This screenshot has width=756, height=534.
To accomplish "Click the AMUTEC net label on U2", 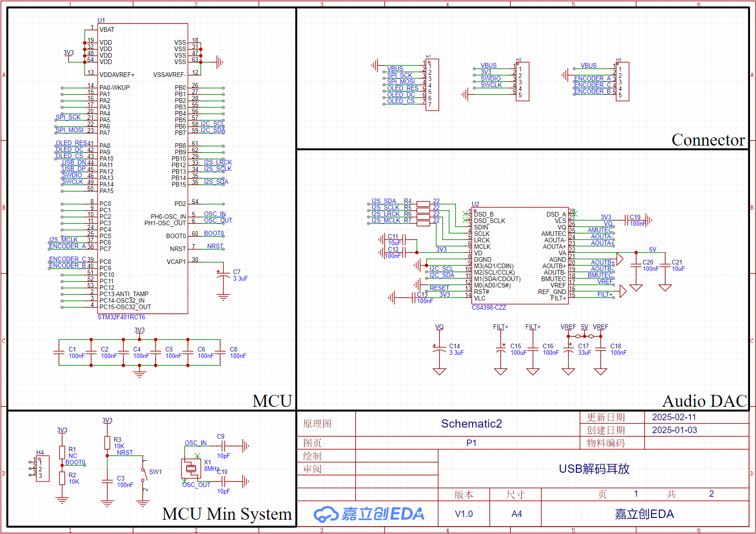I will coord(600,230).
